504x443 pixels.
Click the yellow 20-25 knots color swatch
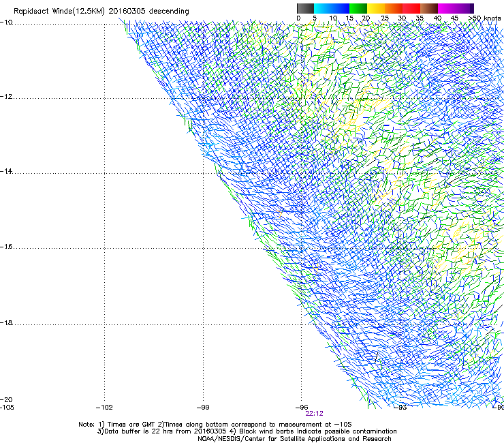click(x=376, y=8)
